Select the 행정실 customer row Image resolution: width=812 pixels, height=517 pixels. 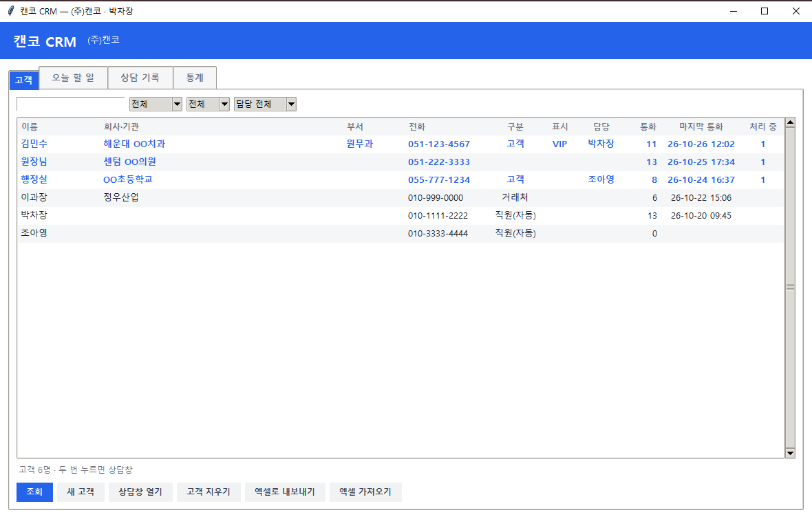(400, 179)
